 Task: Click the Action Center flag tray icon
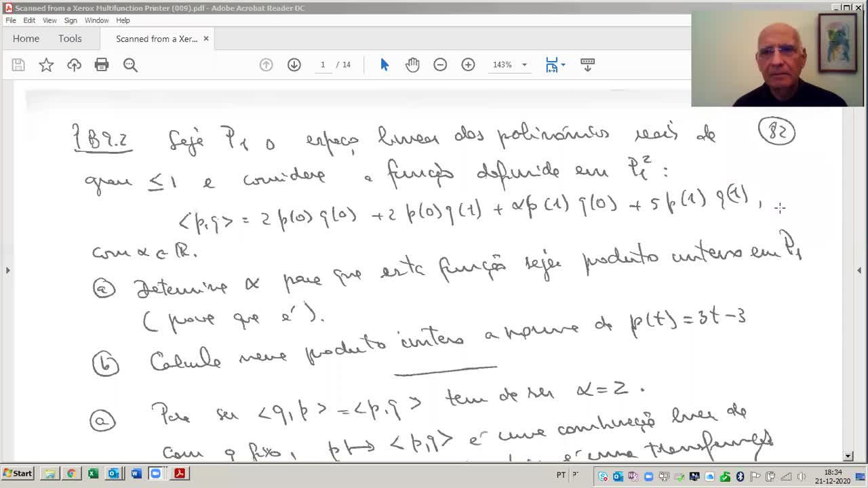755,476
